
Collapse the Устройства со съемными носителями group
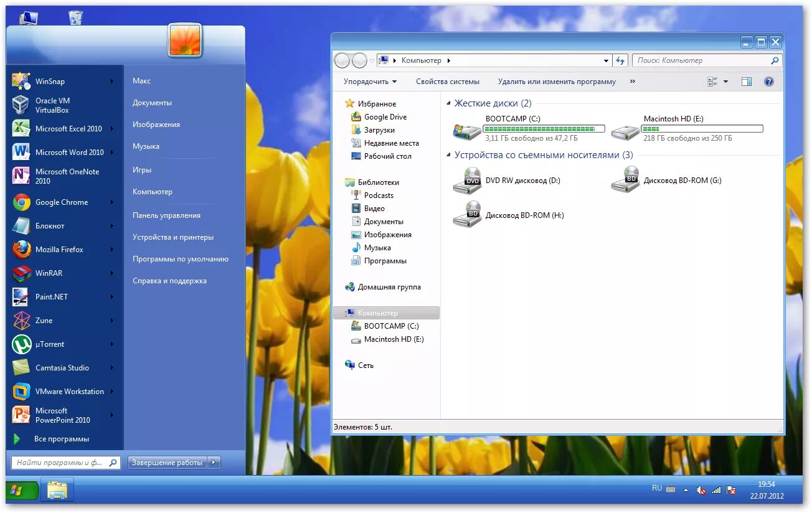coord(449,156)
